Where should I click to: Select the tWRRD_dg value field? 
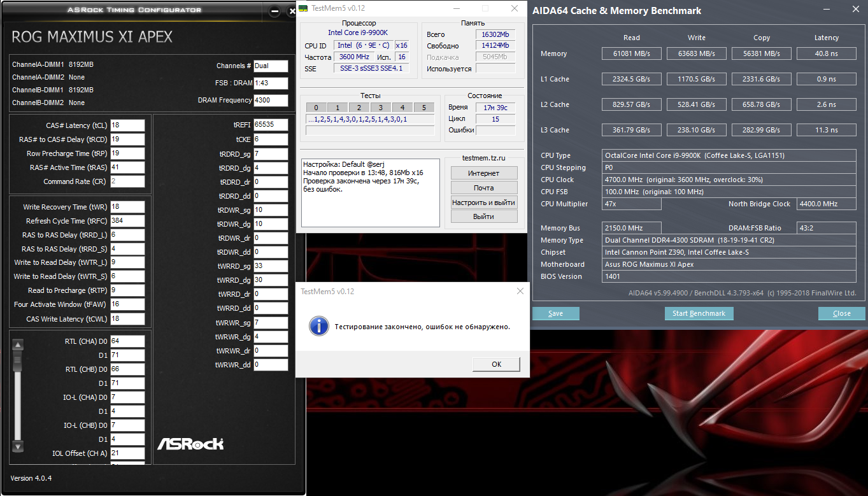click(271, 280)
